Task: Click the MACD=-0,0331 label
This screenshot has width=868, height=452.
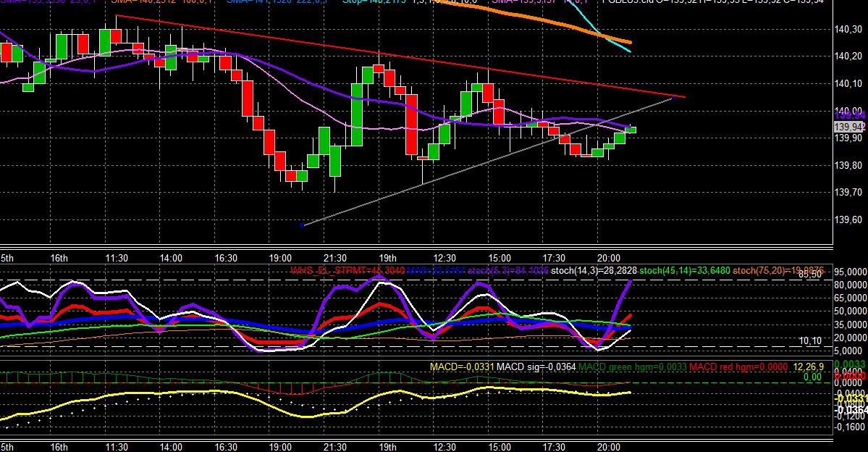Action: 462,367
